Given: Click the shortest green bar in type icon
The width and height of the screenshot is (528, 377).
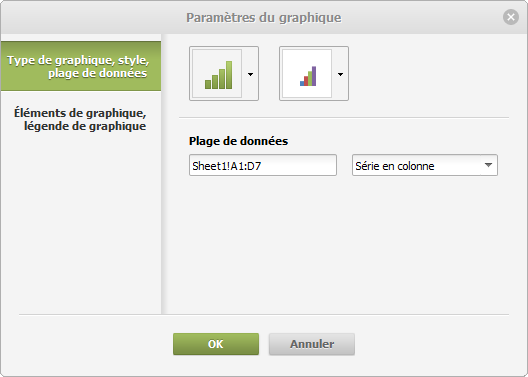Looking at the screenshot, I should 208,84.
